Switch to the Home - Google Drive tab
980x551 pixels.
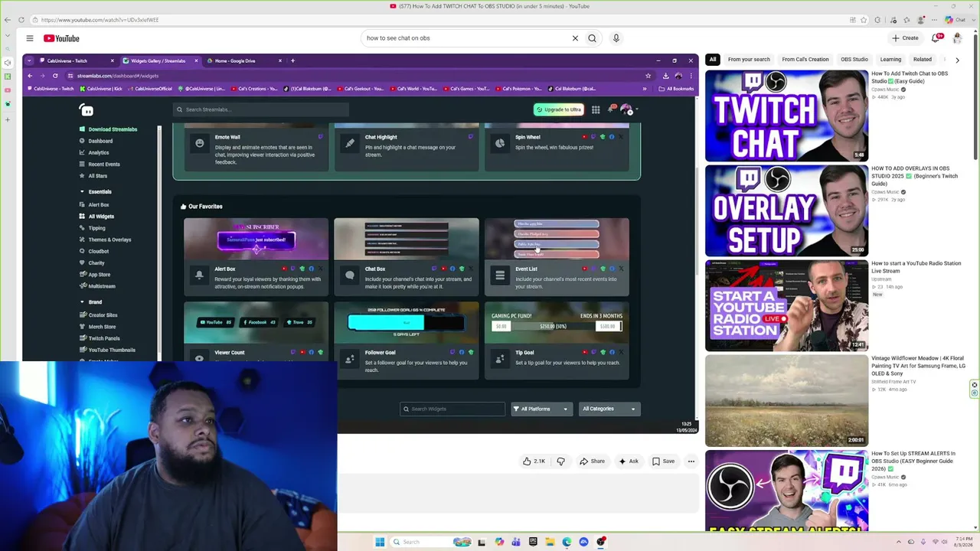tap(245, 60)
